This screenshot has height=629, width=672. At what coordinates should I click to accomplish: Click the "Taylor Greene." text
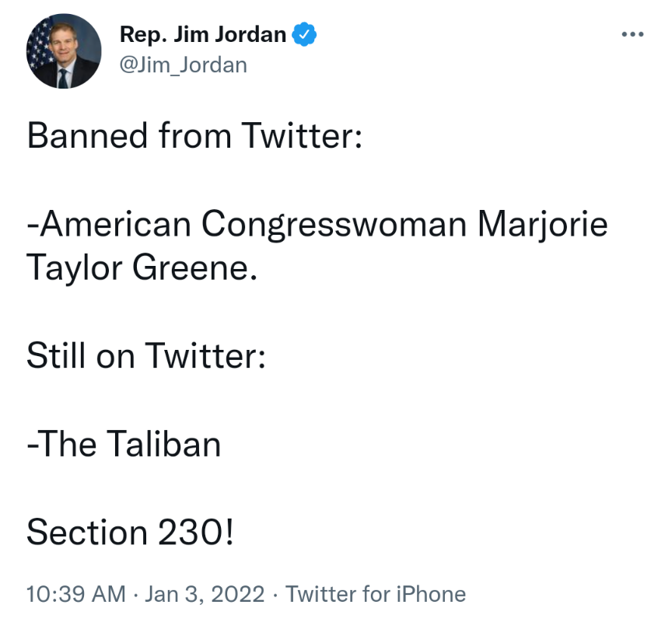coord(141,267)
